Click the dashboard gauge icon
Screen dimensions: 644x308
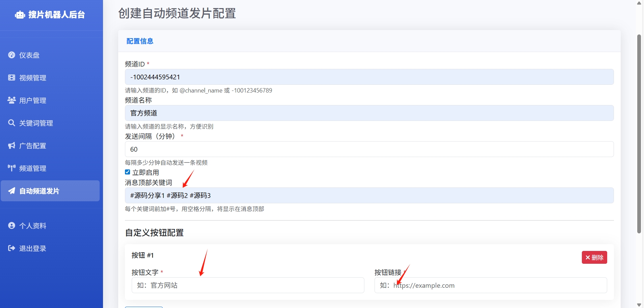point(11,55)
